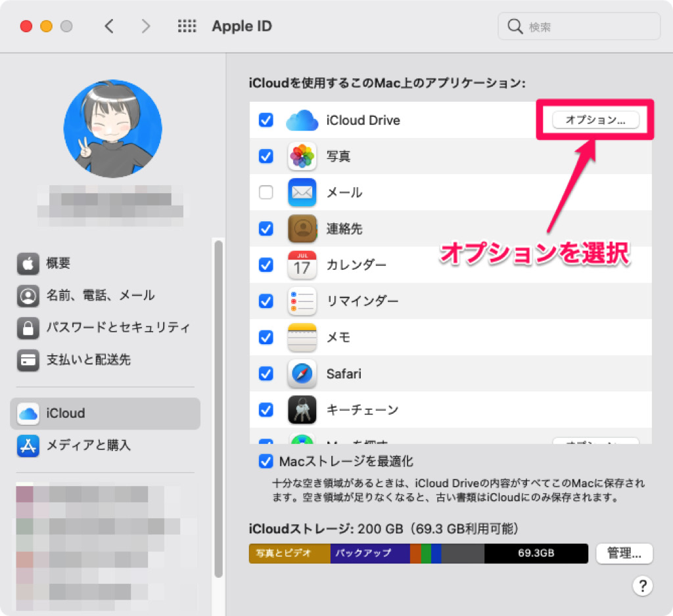Click the card icon beside 支払いと配送先

coord(28,360)
